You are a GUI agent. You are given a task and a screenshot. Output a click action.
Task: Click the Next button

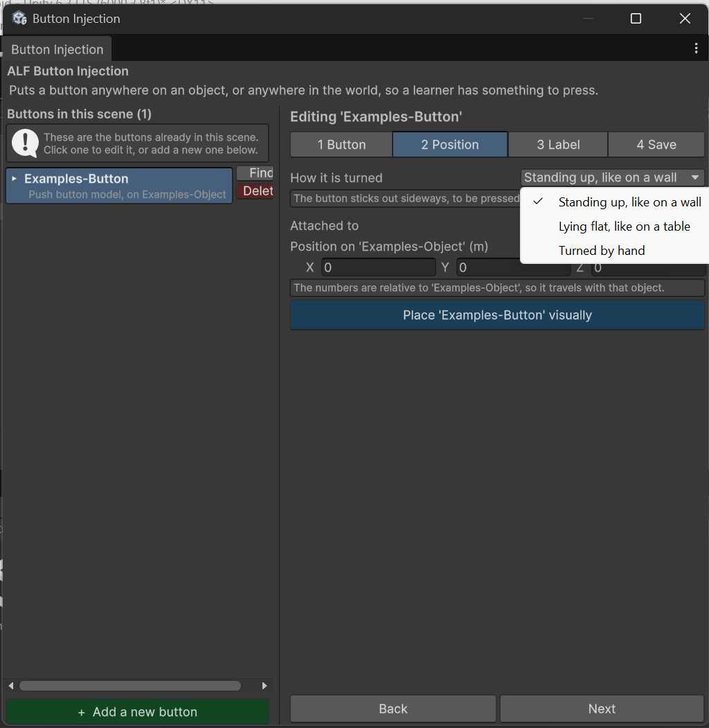602,709
